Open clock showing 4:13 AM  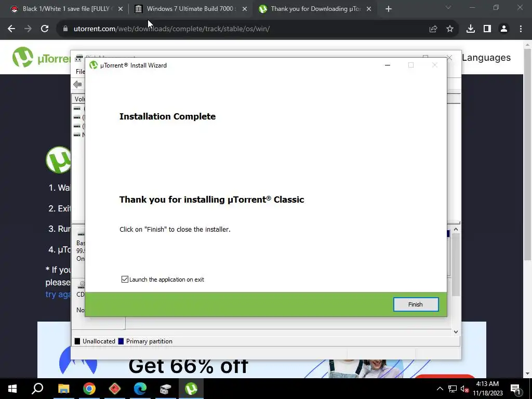tap(487, 389)
